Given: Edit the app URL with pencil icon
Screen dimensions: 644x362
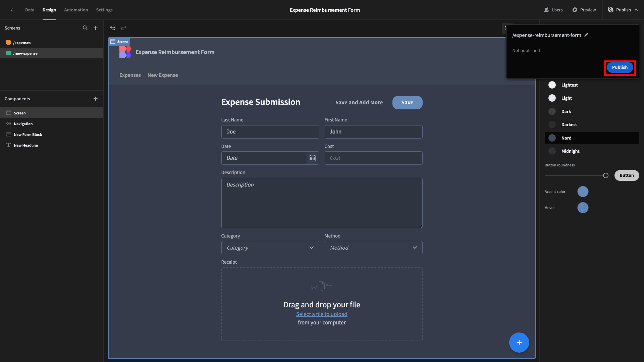Looking at the screenshot, I should point(586,35).
